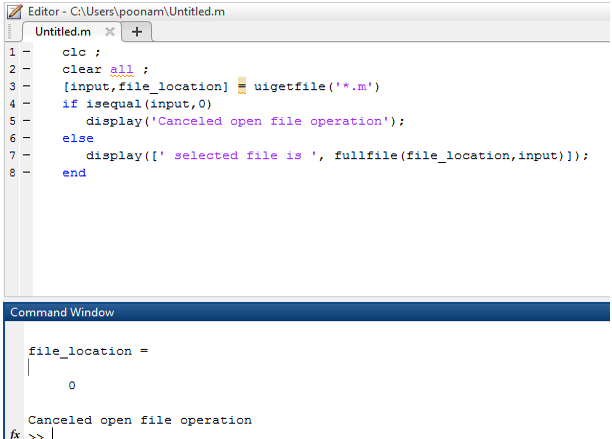Click the 'else' keyword on line 6
The image size is (612, 439).
pos(78,139)
